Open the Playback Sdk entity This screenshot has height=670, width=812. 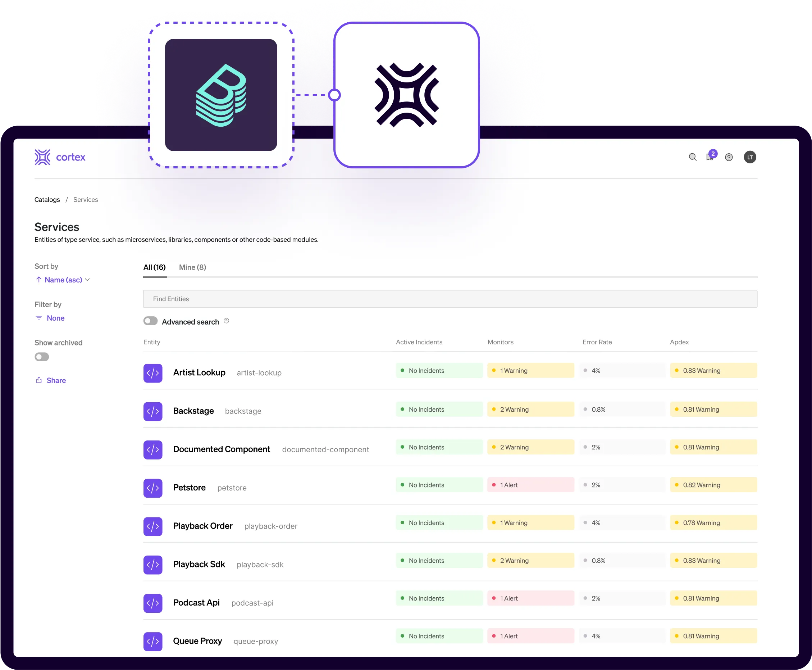[x=199, y=564]
